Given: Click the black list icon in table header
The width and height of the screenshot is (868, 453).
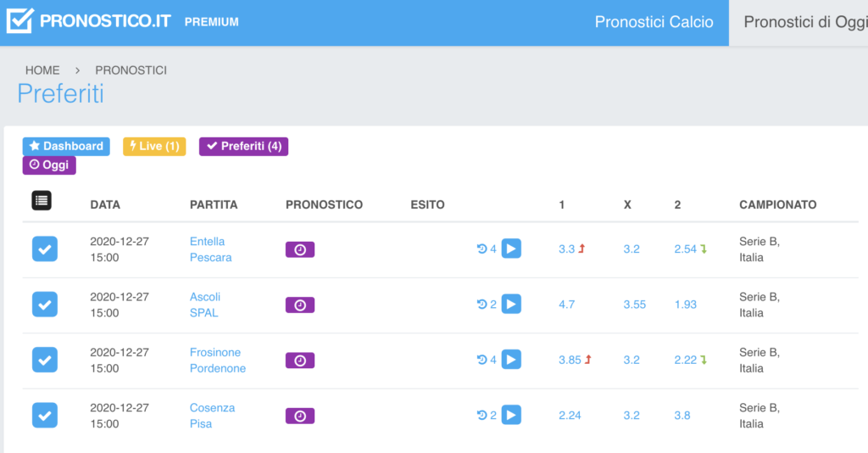Looking at the screenshot, I should tap(42, 200).
